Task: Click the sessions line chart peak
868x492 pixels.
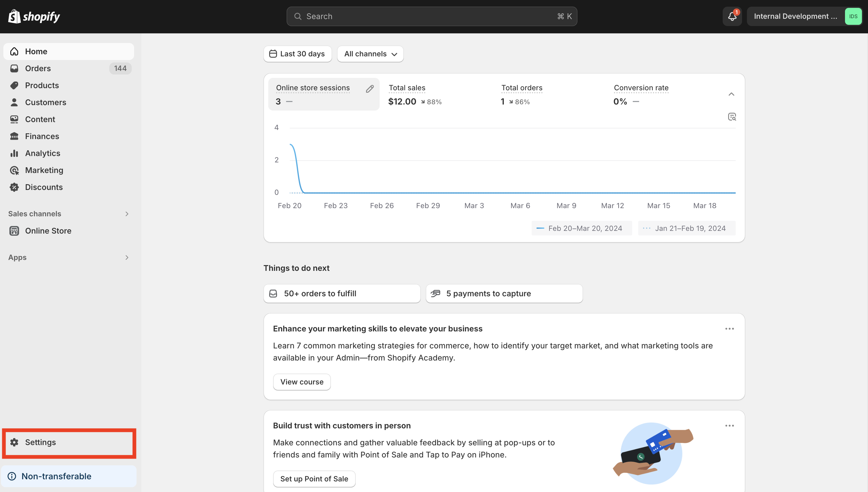Action: tap(291, 145)
